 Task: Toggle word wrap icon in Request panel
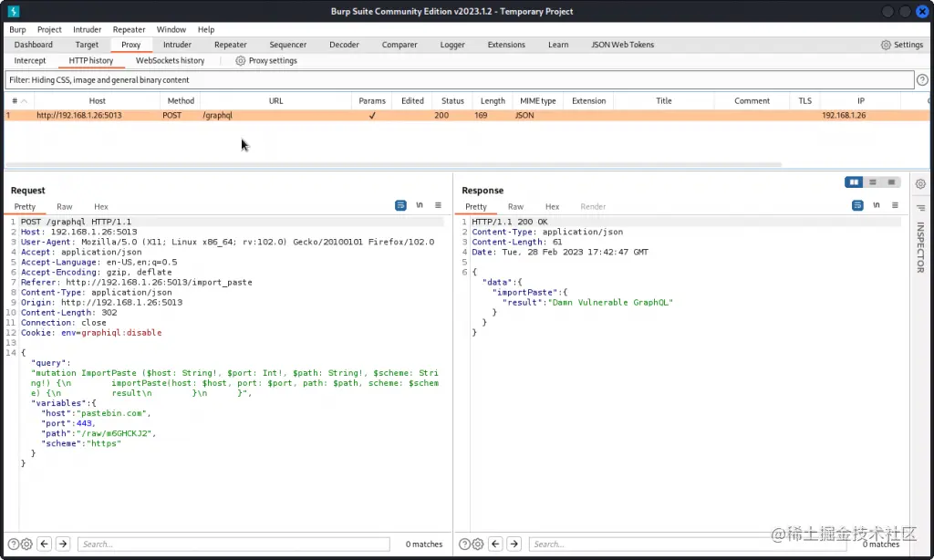click(x=400, y=206)
